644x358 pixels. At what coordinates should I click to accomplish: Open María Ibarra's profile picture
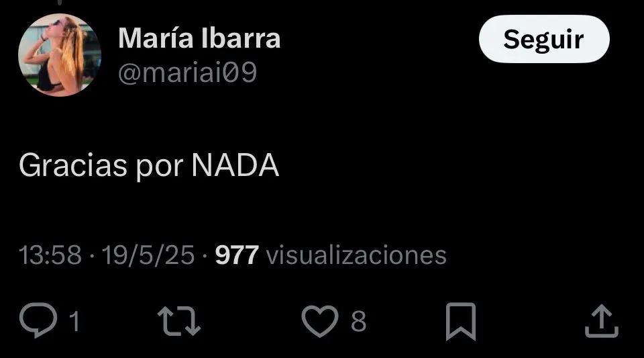pyautogui.click(x=60, y=55)
